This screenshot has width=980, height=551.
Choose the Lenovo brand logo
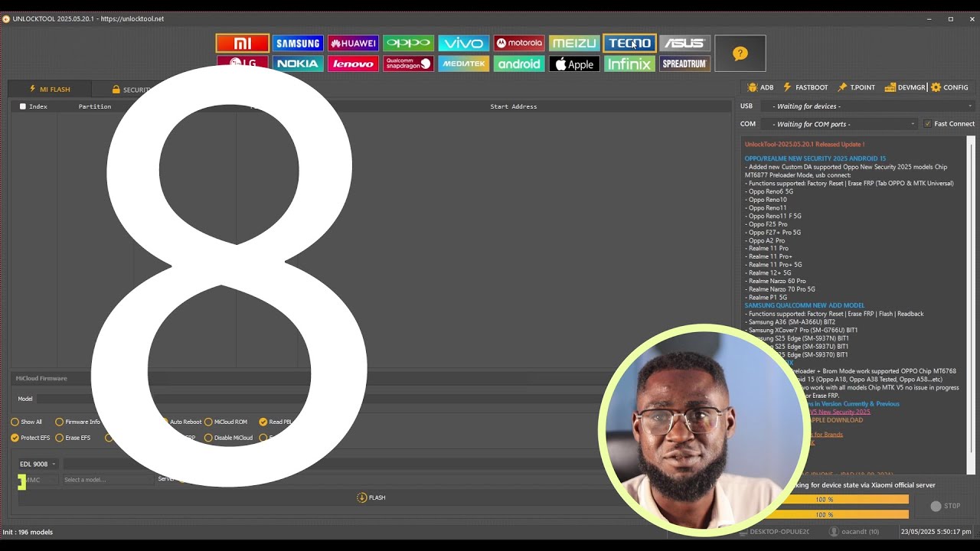click(x=353, y=64)
